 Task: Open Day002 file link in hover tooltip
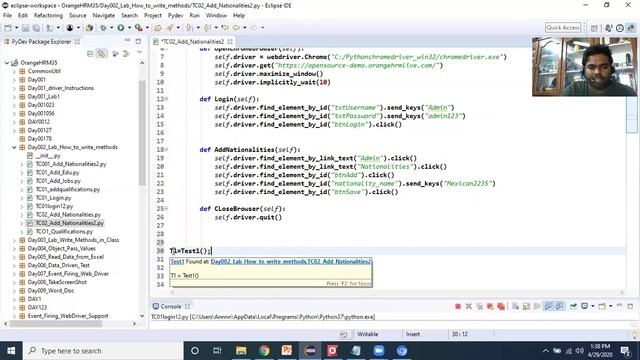click(x=291, y=262)
